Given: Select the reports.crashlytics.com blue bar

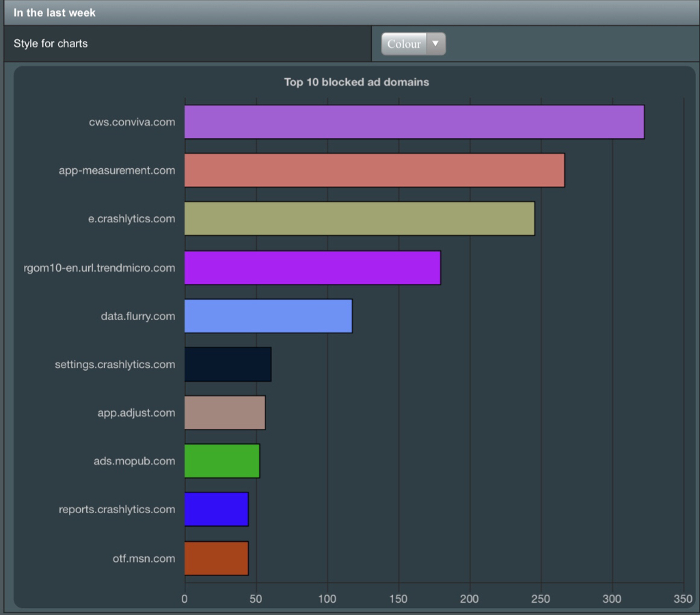Looking at the screenshot, I should click(217, 509).
